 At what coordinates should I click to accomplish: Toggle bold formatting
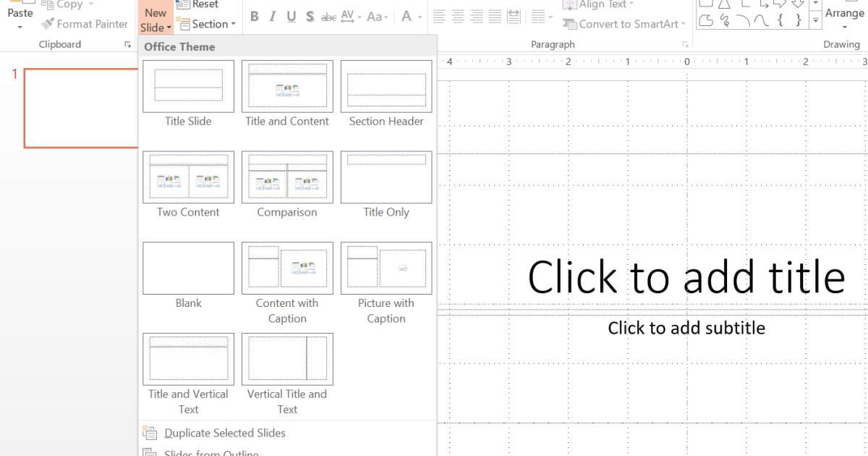coord(254,16)
